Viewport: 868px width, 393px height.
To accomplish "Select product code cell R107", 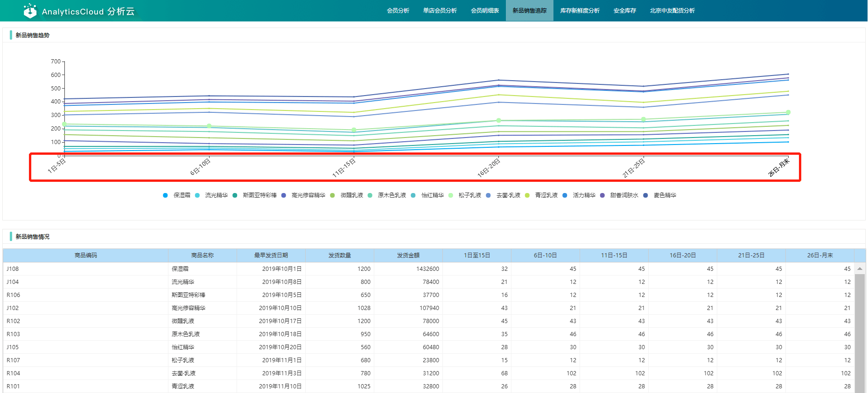I will pos(86,360).
